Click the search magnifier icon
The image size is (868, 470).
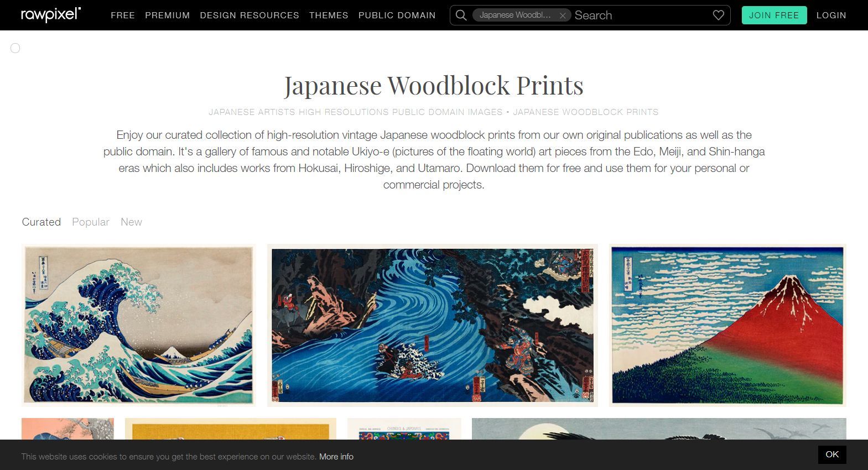coord(461,15)
